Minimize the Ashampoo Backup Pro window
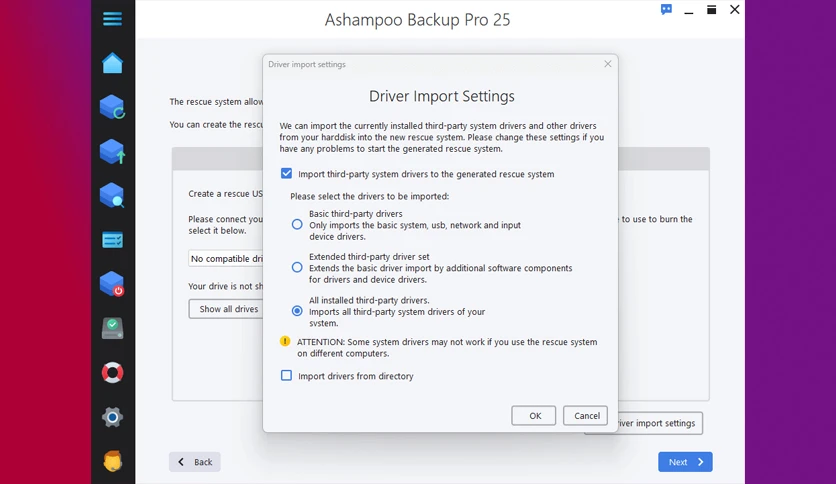836x484 pixels. pyautogui.click(x=689, y=11)
